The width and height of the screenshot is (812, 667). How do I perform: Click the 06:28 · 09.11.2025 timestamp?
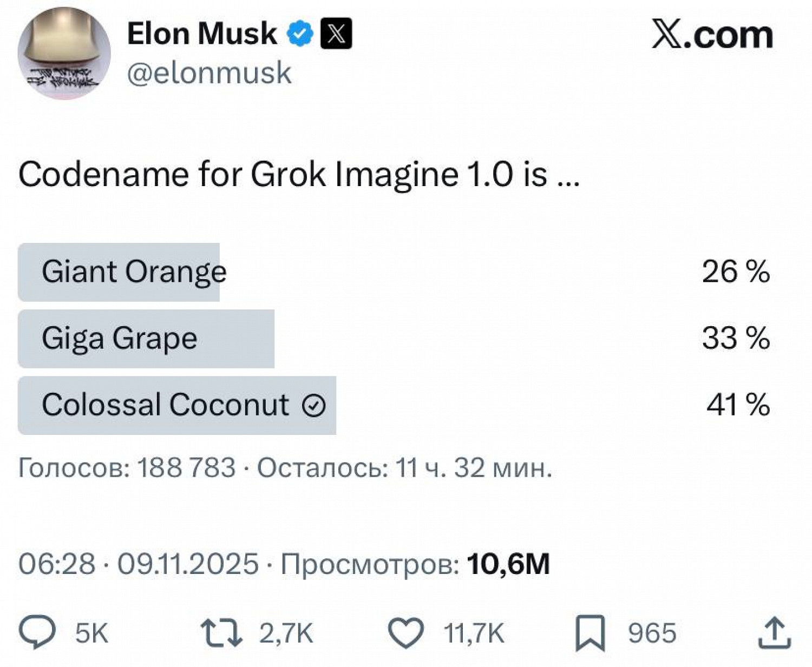[139, 564]
